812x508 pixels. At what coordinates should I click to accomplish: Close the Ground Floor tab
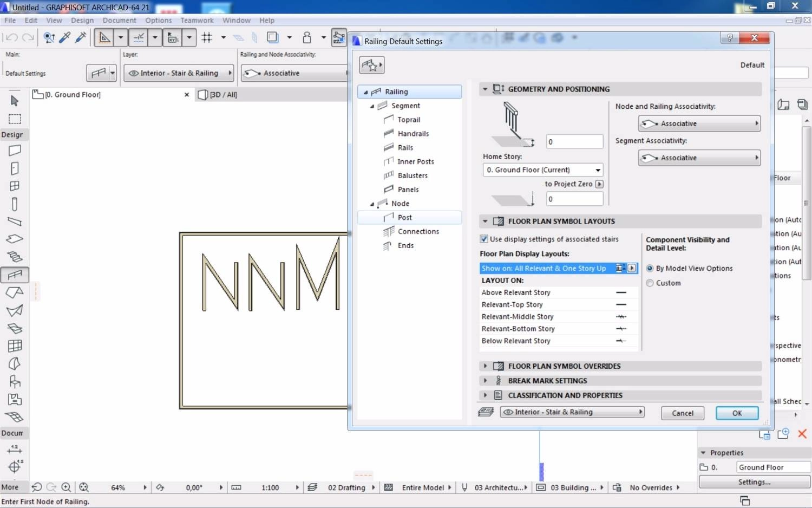pyautogui.click(x=187, y=95)
